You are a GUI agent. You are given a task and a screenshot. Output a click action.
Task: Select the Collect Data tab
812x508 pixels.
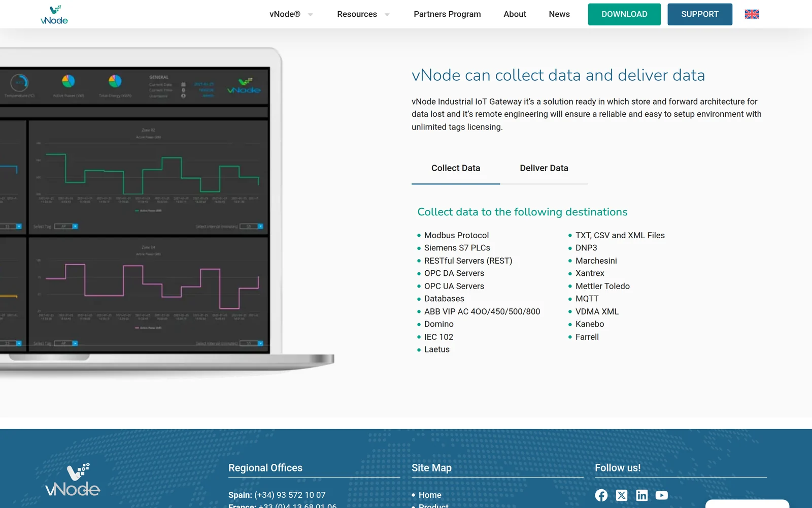[456, 168]
